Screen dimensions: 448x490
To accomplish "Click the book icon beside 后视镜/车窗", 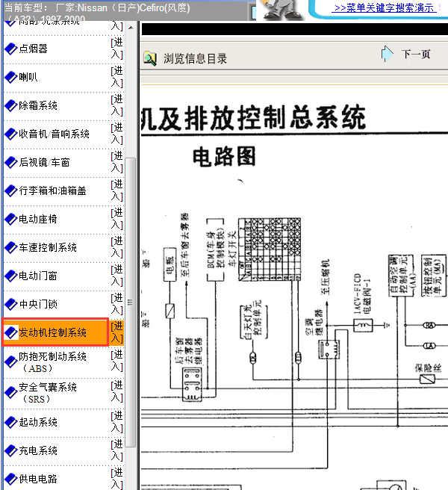I will tap(11, 163).
